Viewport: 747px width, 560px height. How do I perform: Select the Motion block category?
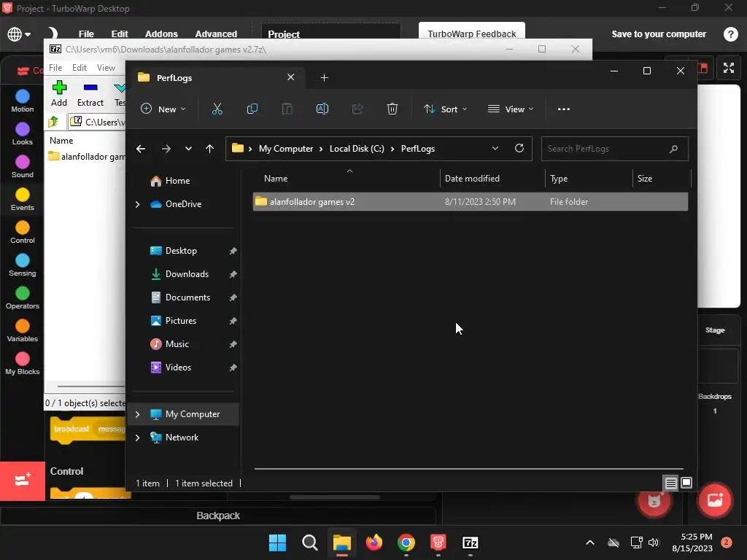pos(23,101)
